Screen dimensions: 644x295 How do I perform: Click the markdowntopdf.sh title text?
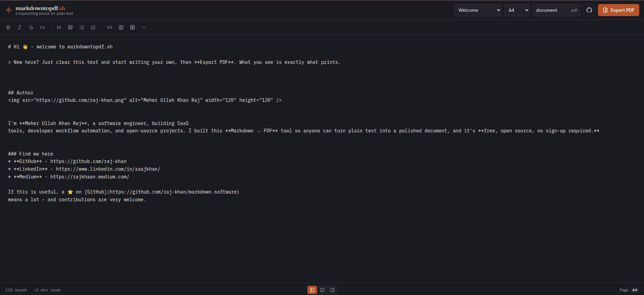pos(40,8)
